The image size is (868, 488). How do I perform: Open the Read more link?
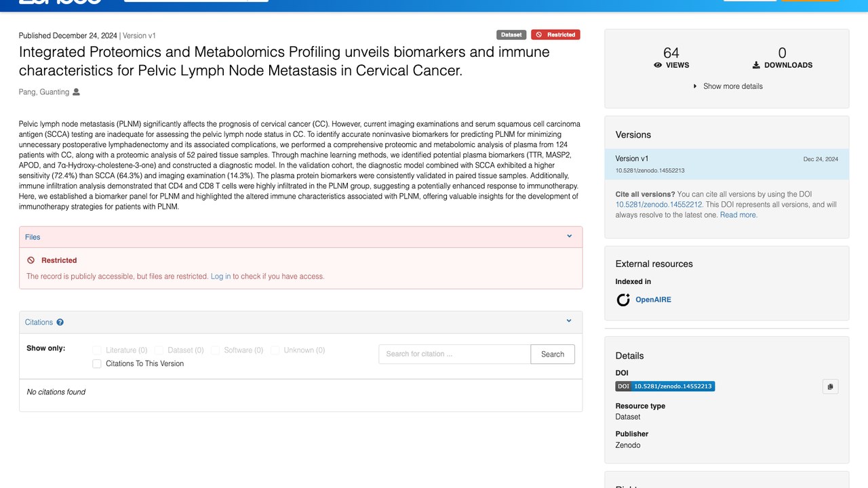pos(738,215)
